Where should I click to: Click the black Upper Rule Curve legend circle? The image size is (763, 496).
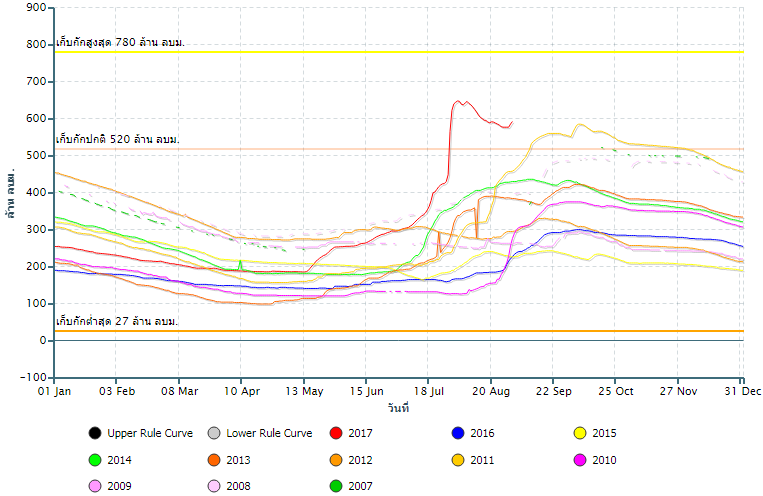[x=94, y=433]
